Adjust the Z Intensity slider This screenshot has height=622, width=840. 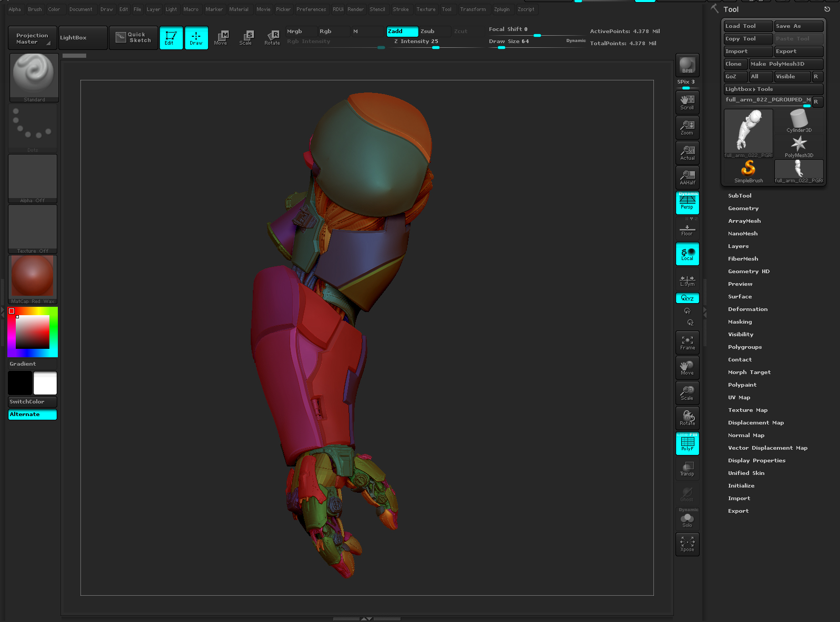pyautogui.click(x=435, y=43)
